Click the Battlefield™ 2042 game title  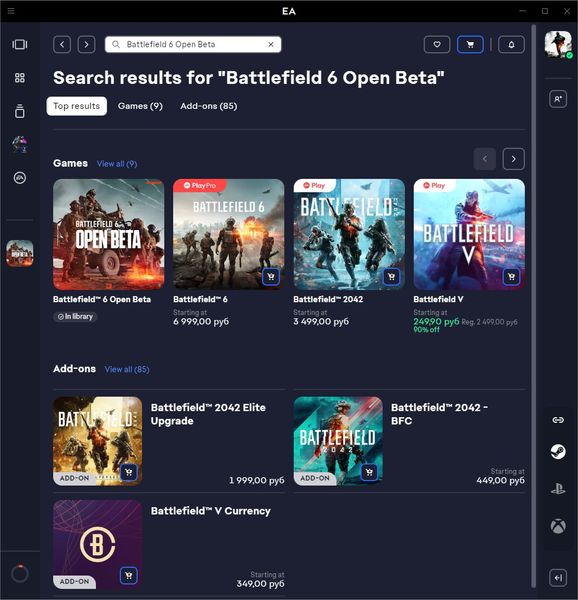point(328,299)
